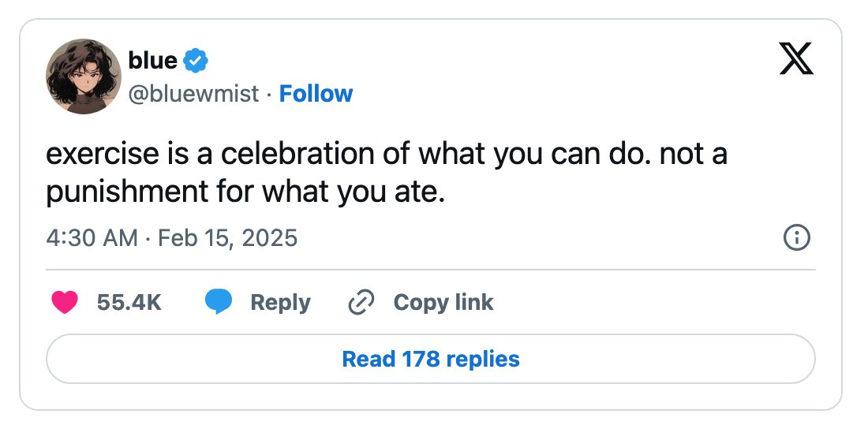Click the number 178 in replies button
This screenshot has height=440, width=868.
pyautogui.click(x=421, y=359)
